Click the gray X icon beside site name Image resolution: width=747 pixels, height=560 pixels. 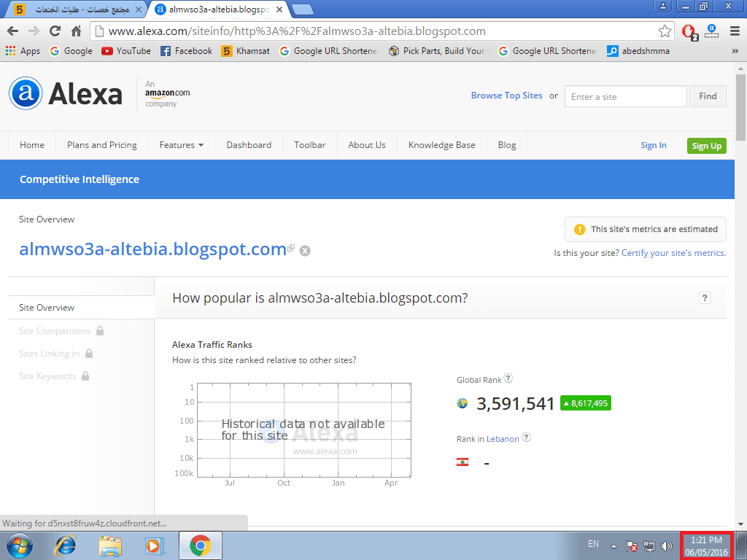(x=305, y=251)
